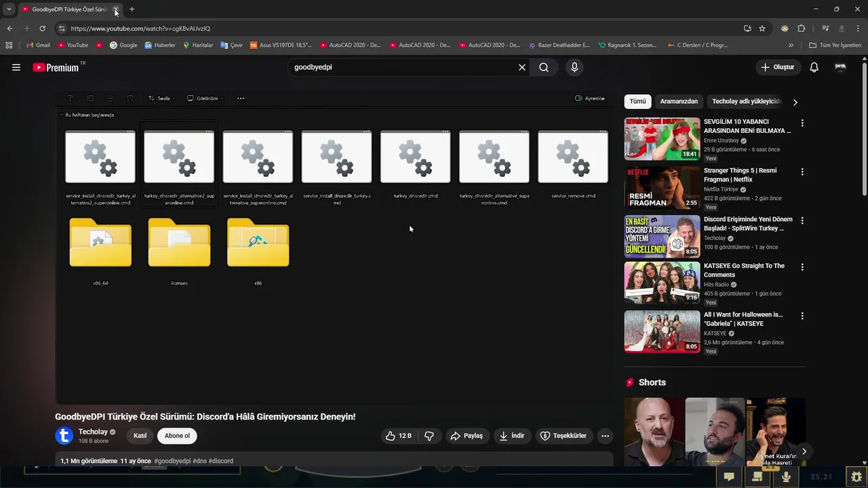Open Tüm Yer İşaretleri bookmarks folder
Screen dimensions: 868x488
click(835, 45)
